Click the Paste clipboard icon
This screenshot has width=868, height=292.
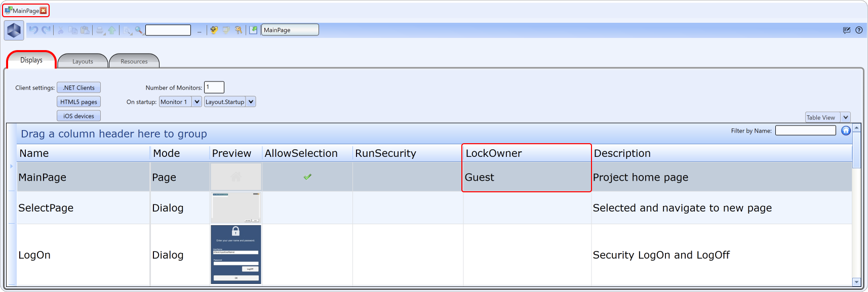coord(85,30)
